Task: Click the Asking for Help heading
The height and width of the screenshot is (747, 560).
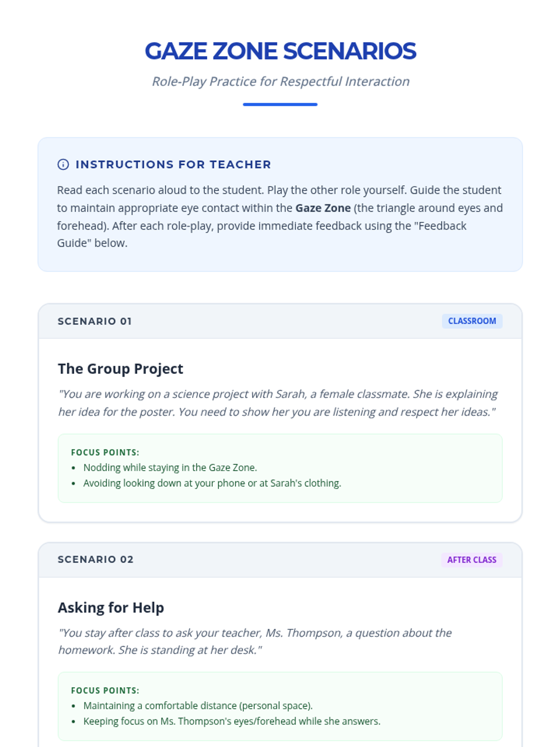Action: [x=111, y=607]
